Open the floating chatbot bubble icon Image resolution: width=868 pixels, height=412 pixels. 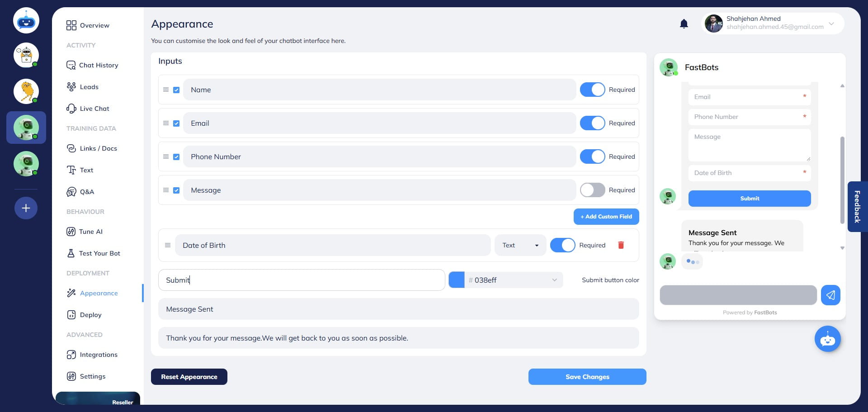tap(827, 339)
